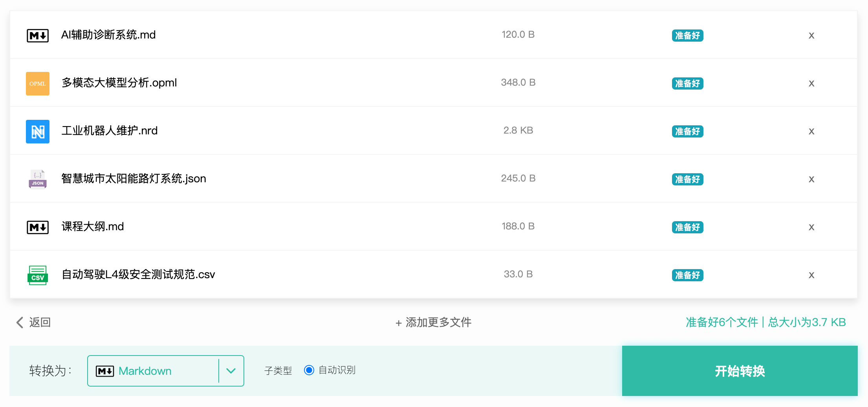Click the 准备好 badge on the OPML file

(x=687, y=83)
